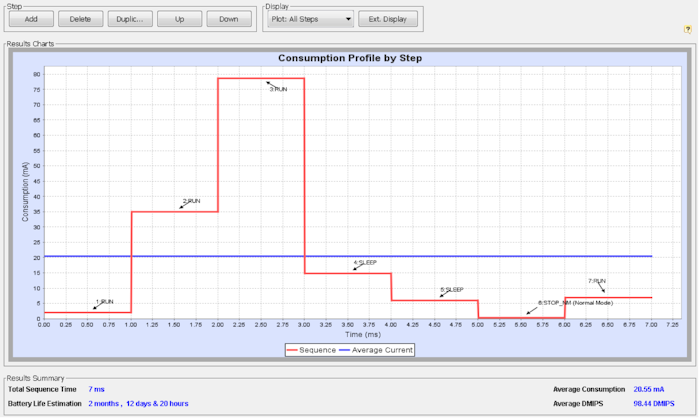Click the Add step button

pos(31,19)
